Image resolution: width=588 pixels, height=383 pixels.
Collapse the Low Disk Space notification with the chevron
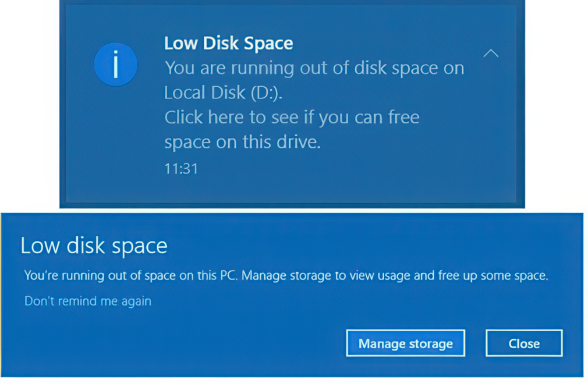click(x=491, y=54)
